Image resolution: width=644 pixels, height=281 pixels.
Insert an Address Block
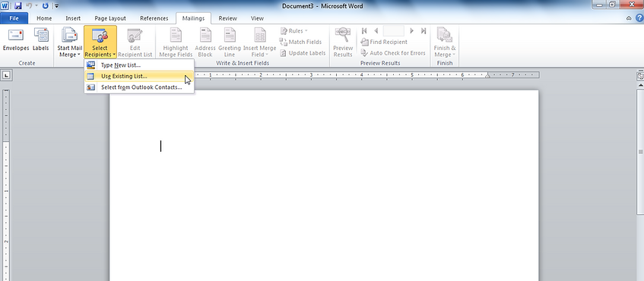[205, 43]
